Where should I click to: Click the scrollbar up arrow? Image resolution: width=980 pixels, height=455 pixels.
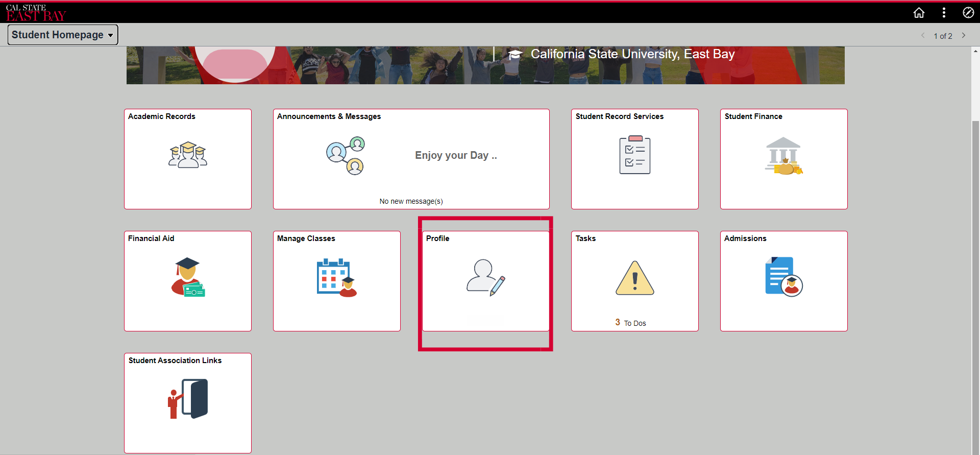(975, 51)
